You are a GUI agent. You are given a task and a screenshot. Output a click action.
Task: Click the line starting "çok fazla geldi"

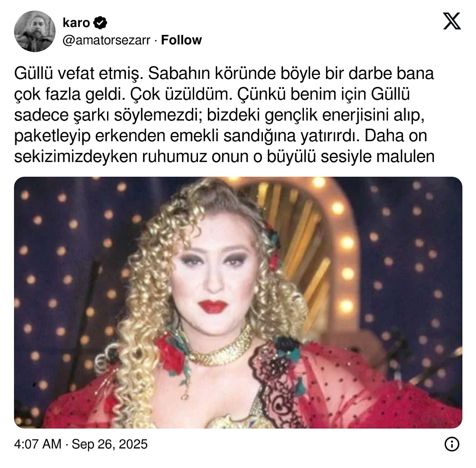pyautogui.click(x=212, y=94)
